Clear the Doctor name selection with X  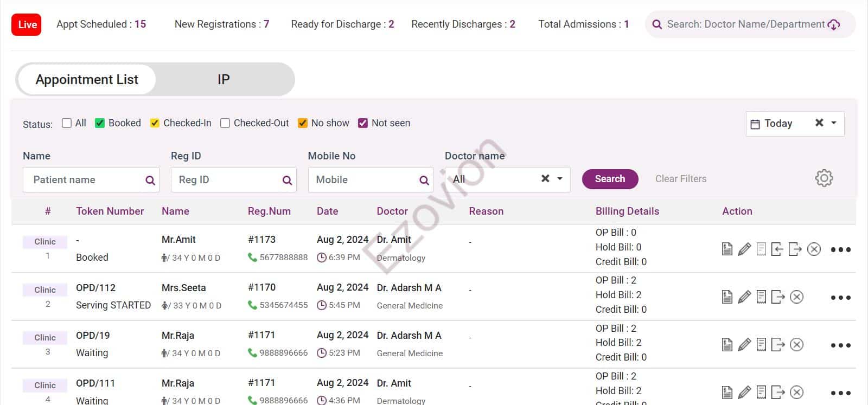tap(545, 178)
